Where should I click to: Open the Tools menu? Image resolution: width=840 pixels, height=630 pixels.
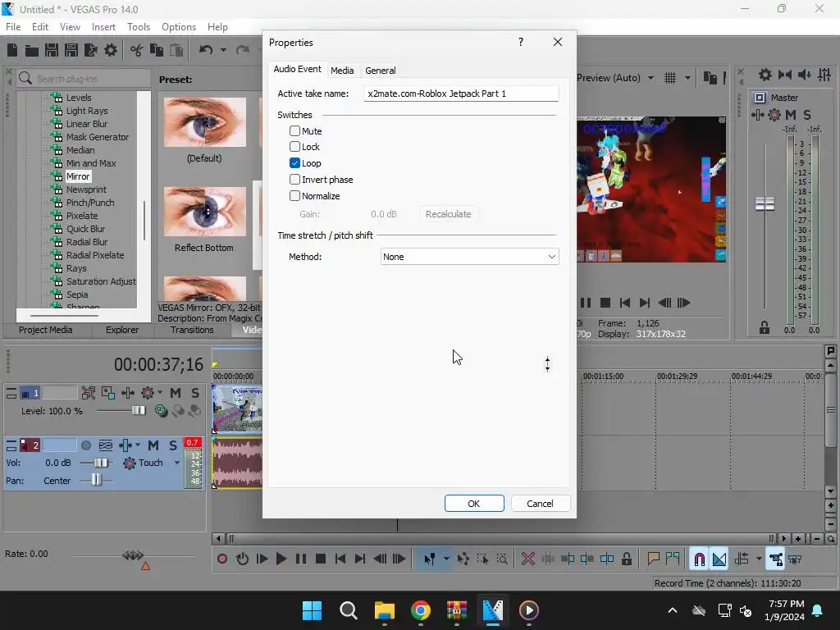tap(138, 27)
